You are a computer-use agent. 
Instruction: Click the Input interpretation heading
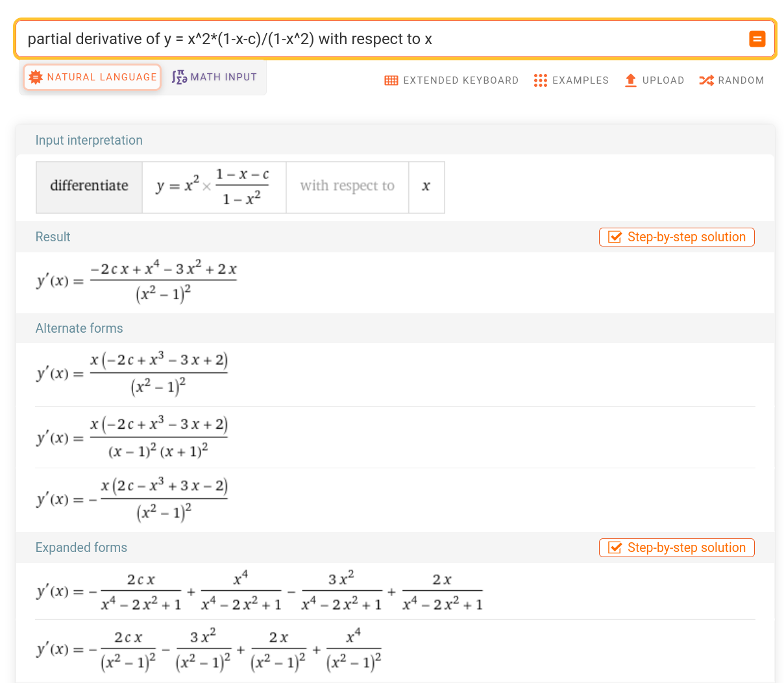pyautogui.click(x=89, y=141)
